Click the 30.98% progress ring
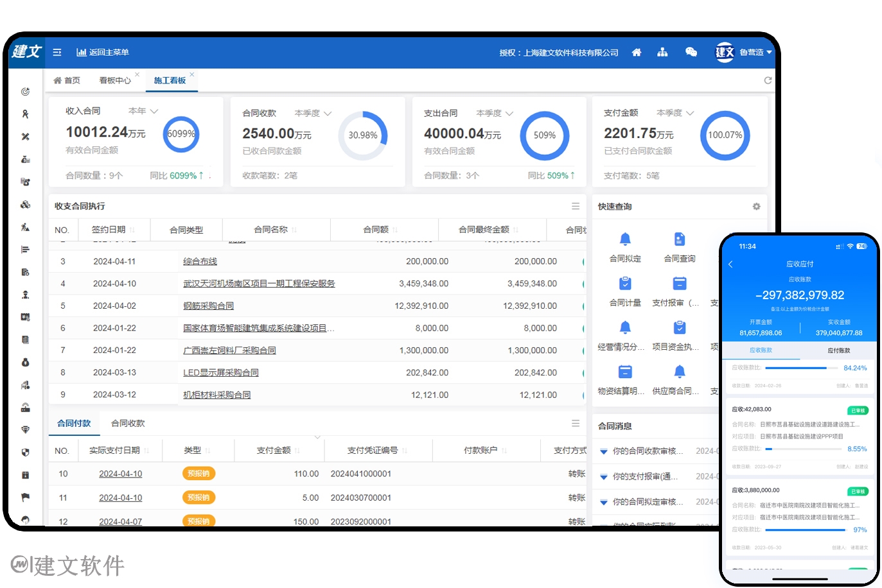This screenshot has width=882, height=588. tap(363, 135)
